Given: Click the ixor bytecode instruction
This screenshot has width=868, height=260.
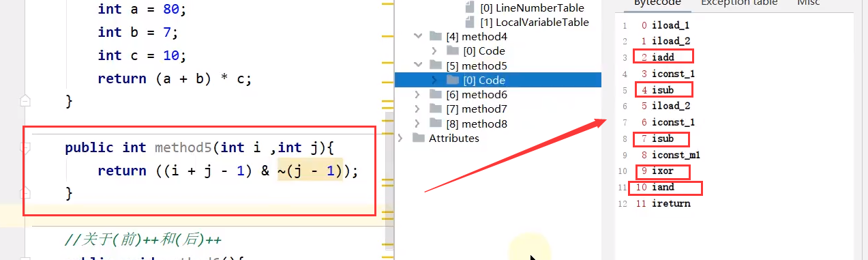Looking at the screenshot, I should pyautogui.click(x=663, y=171).
